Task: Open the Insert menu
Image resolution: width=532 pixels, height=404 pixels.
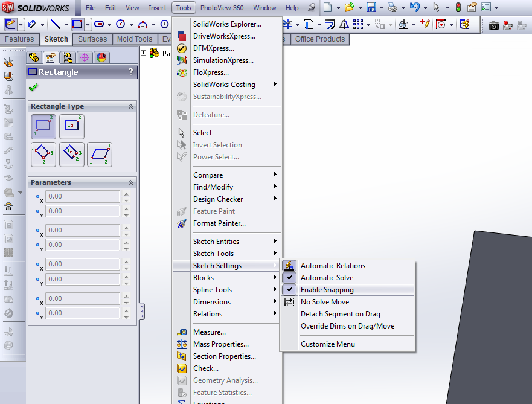Action: coord(157,8)
